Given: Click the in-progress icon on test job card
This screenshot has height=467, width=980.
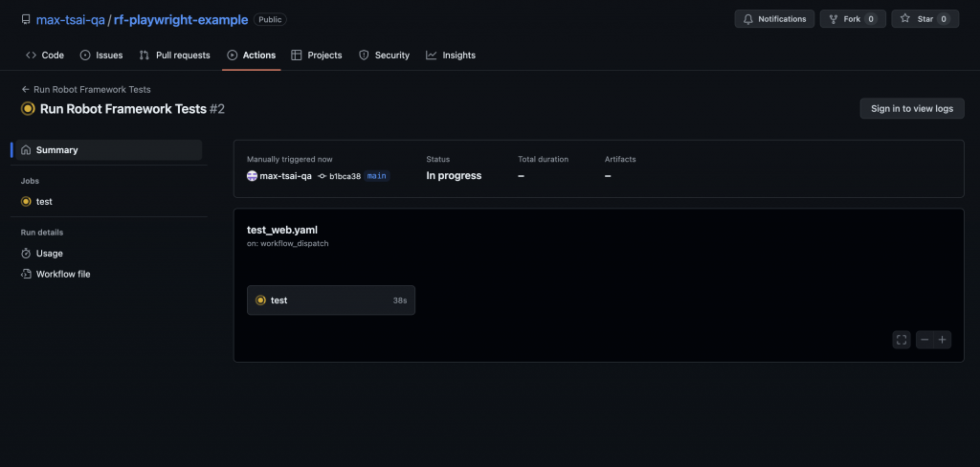Looking at the screenshot, I should 260,300.
